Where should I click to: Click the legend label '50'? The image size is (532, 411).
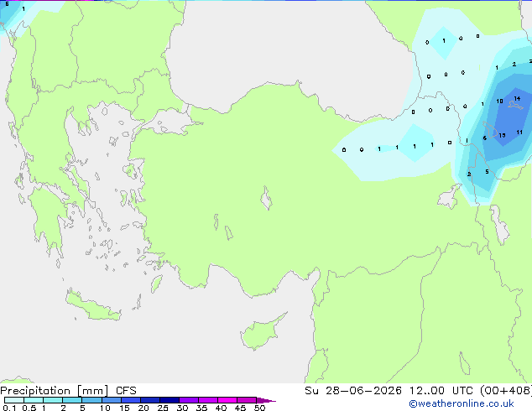259,408
